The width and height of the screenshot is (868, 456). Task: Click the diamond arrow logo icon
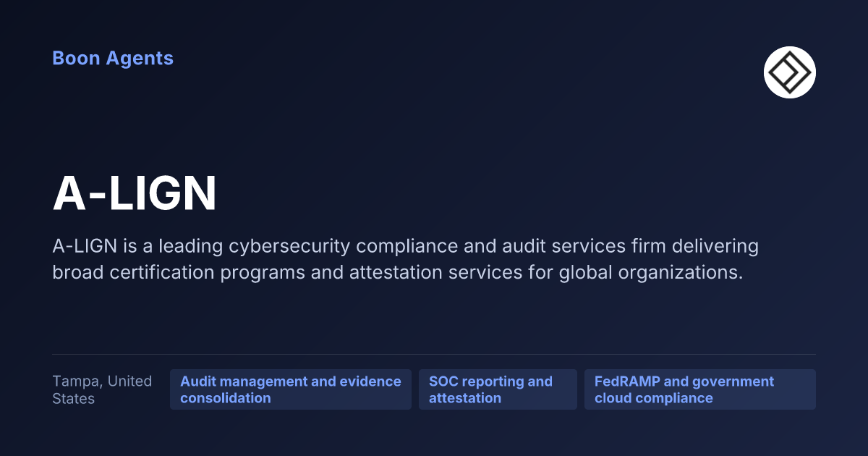coord(790,72)
